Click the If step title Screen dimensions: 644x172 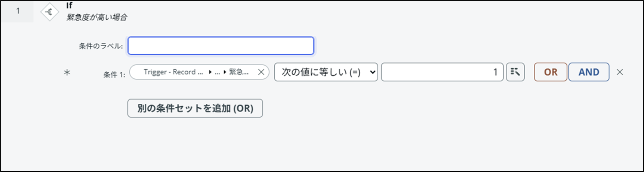[69, 6]
